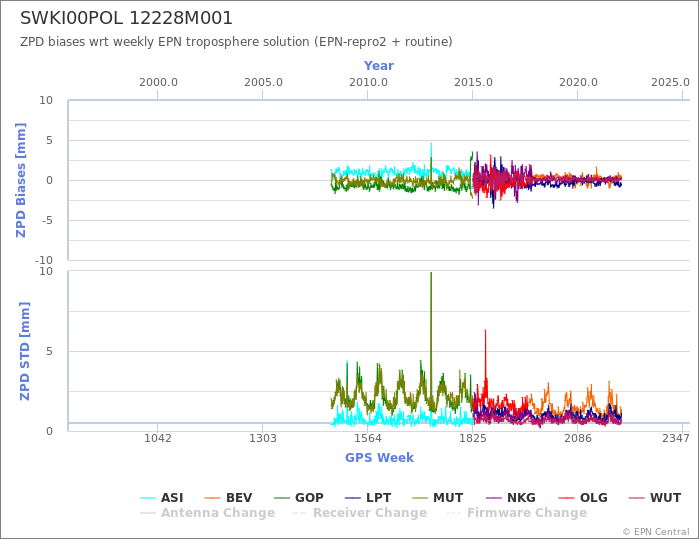Click the 2010.0 year tick label
The height and width of the screenshot is (540, 700).
pos(368,83)
